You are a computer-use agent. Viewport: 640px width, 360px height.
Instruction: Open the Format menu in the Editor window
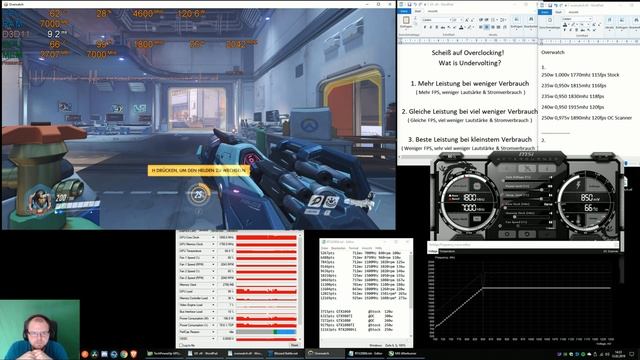point(353,248)
